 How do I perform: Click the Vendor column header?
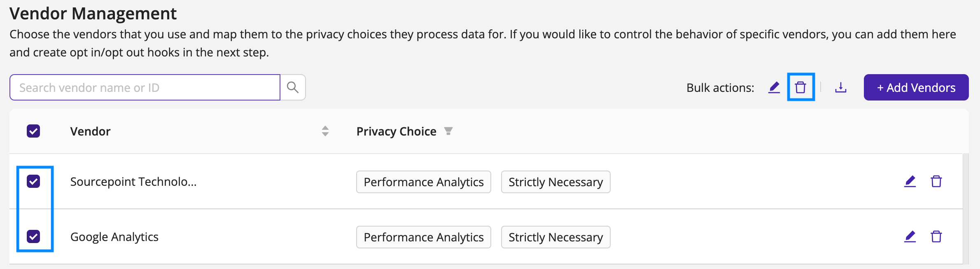point(90,131)
